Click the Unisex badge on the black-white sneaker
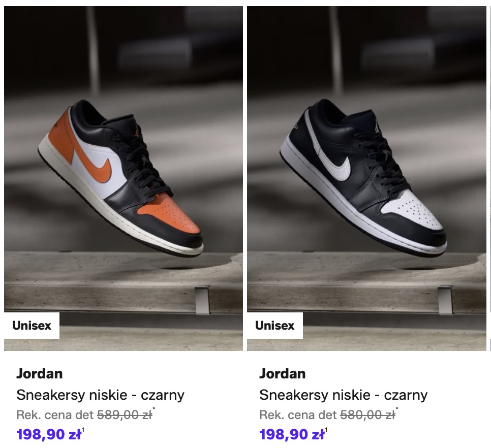The width and height of the screenshot is (491, 448). [x=275, y=326]
